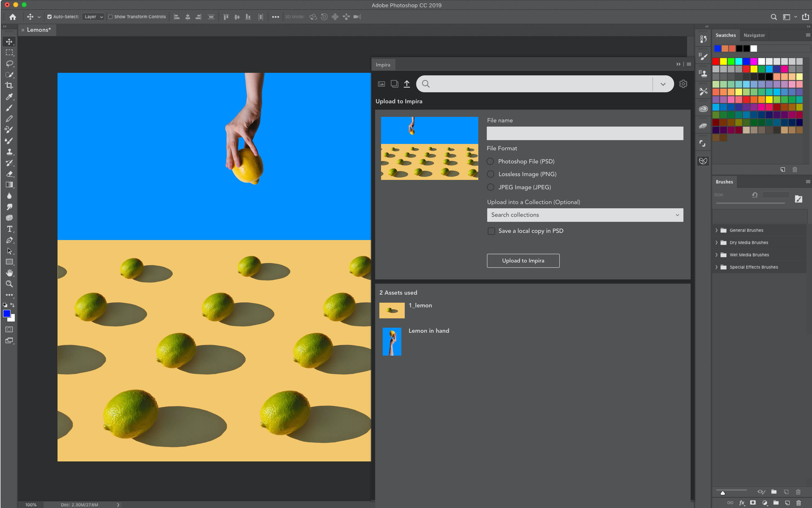The image size is (812, 508).
Task: Open the workspace switcher dropdown arrow
Action: coord(795,17)
